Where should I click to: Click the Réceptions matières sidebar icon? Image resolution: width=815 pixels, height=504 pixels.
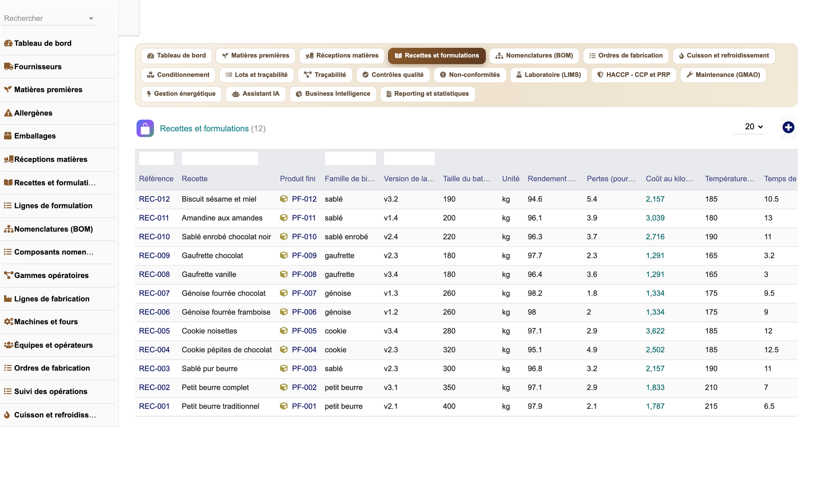coord(8,159)
